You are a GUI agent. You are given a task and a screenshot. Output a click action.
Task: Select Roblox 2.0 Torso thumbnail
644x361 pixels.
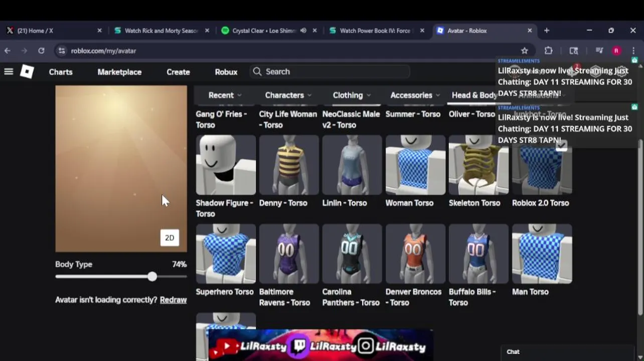click(542, 165)
